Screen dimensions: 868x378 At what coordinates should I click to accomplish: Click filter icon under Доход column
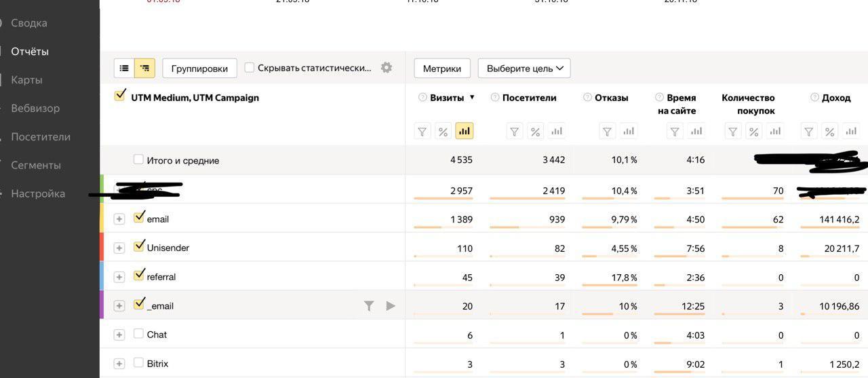[x=808, y=131]
